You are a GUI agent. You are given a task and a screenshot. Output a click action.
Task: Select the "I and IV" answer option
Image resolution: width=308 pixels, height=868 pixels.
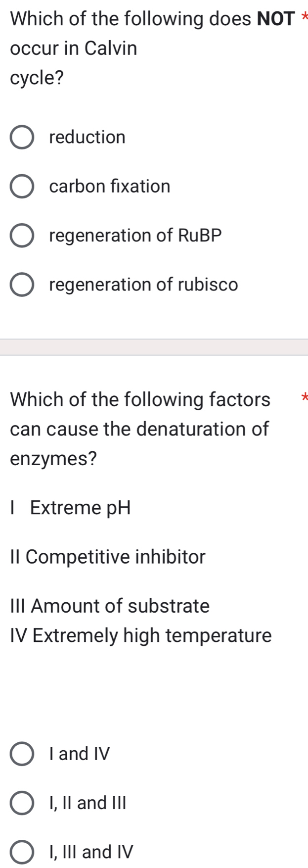point(22,754)
